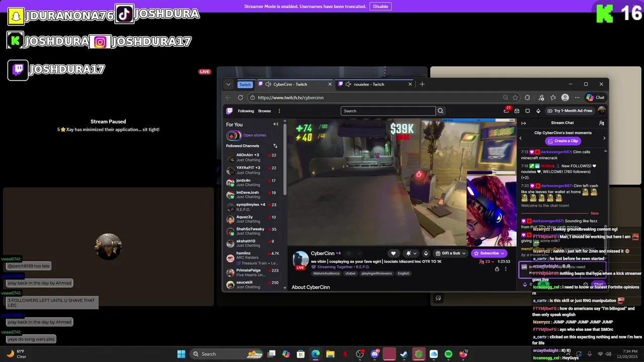Viewport: 644px width, 362px height.
Task: Open the browser profile avatar icon
Action: (x=565, y=98)
